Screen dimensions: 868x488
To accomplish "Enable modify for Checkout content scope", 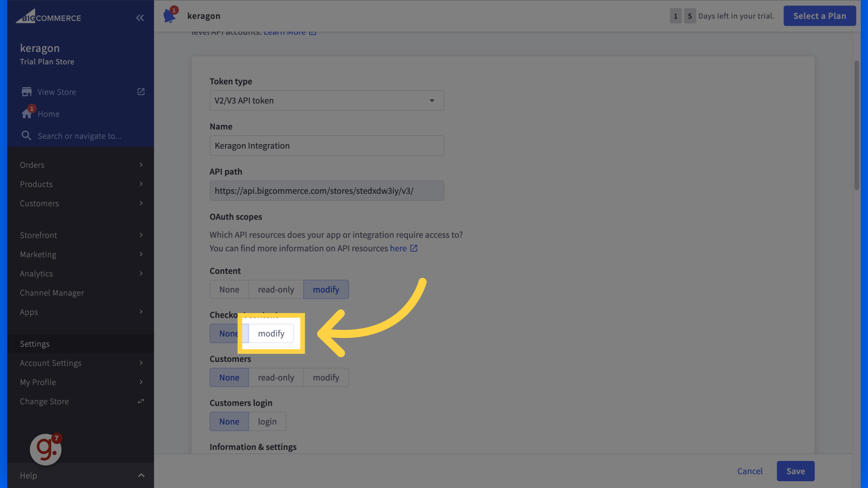I will pos(271,333).
